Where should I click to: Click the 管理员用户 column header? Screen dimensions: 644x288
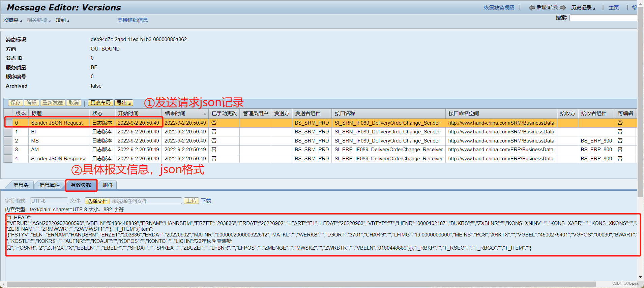click(255, 114)
